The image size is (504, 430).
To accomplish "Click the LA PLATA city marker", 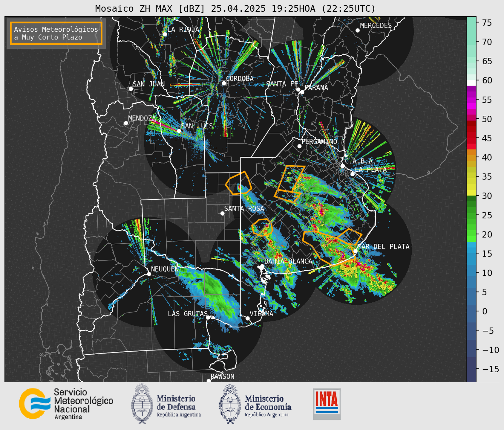I will (353, 174).
